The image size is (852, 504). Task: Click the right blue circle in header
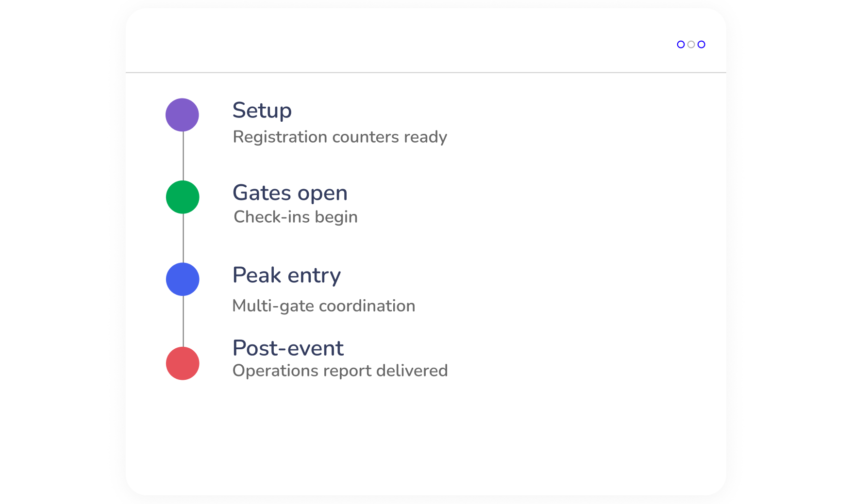pos(702,45)
